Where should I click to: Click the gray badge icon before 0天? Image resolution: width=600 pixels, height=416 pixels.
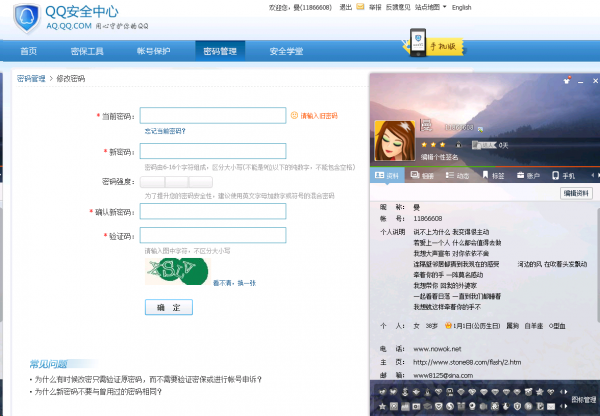click(x=483, y=145)
